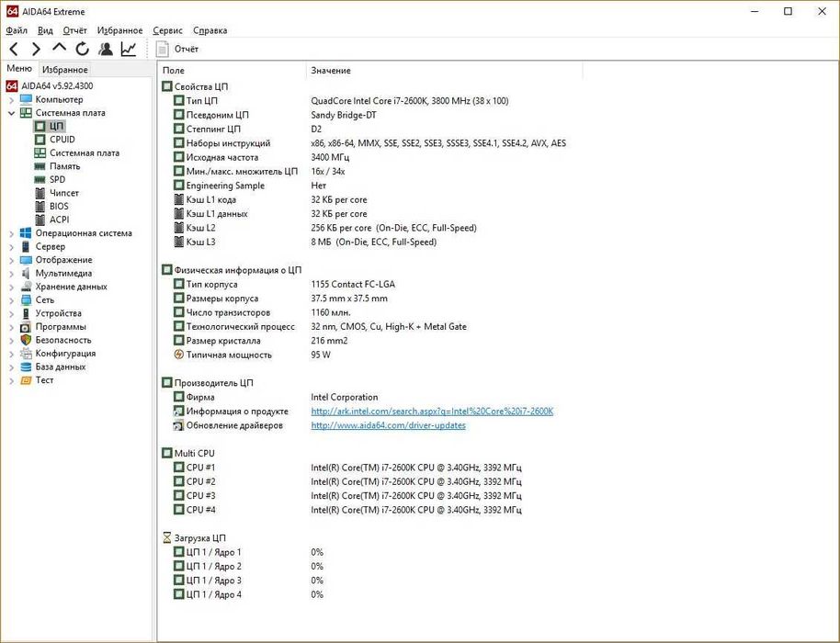The width and height of the screenshot is (840, 643).
Task: Click the Устройства icon in tree
Action: point(26,313)
